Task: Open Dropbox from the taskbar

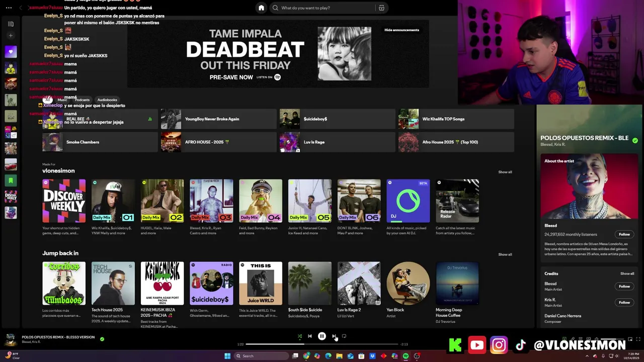Action: (x=373, y=356)
